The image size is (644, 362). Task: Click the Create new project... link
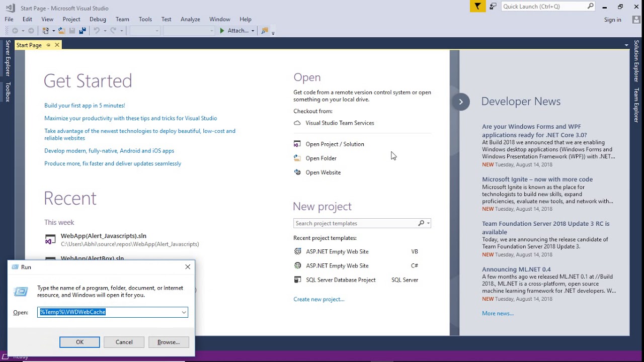319,299
